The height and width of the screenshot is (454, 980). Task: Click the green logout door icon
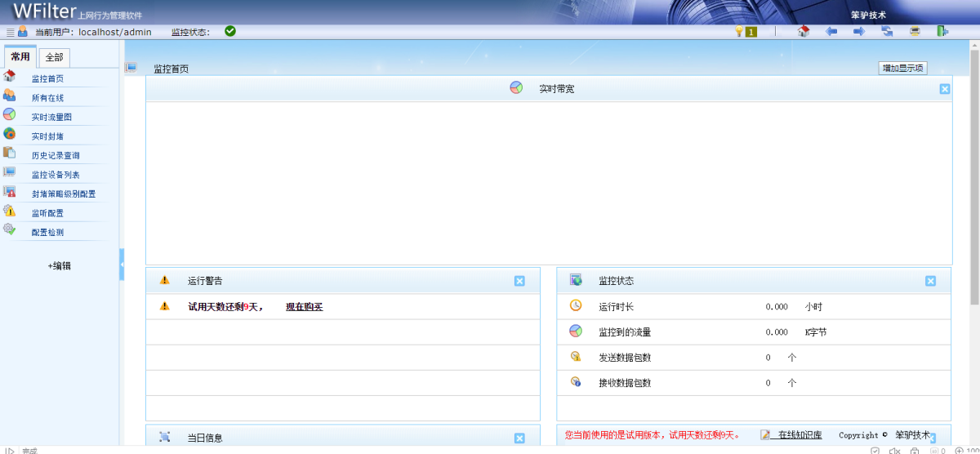[x=942, y=31]
